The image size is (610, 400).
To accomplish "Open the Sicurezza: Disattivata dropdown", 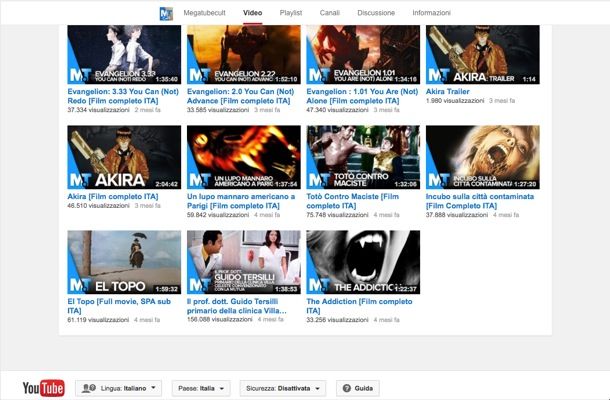I will point(283,388).
